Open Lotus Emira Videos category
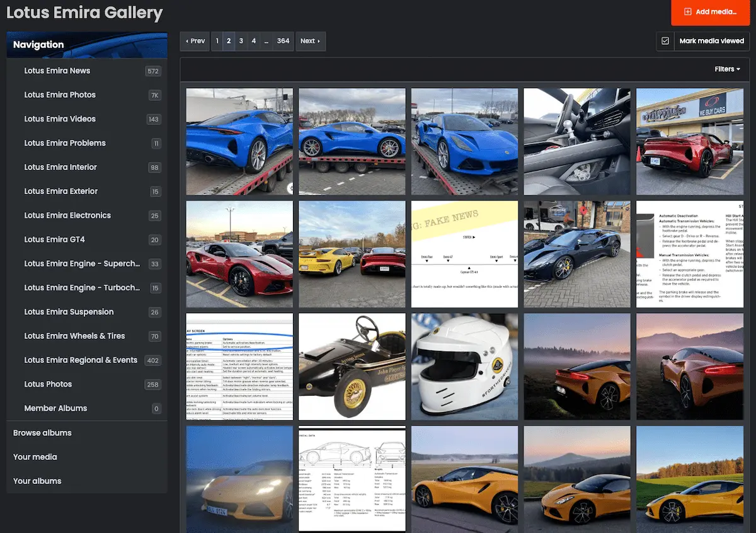 tap(60, 118)
